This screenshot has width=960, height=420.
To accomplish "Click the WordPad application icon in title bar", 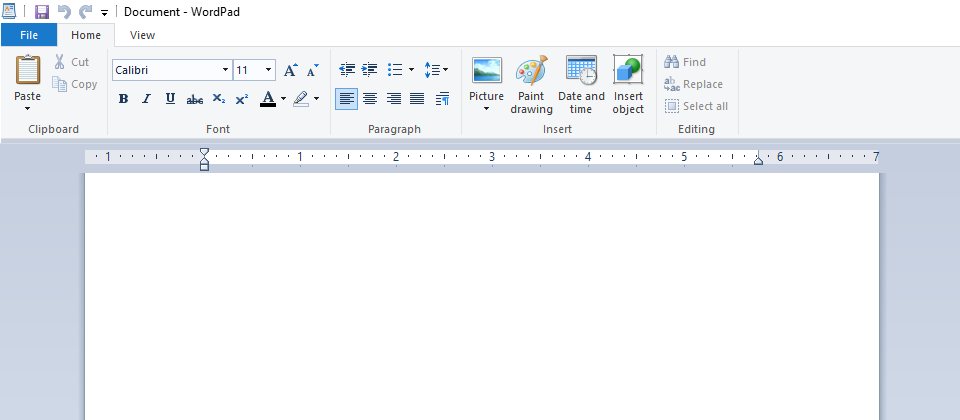I will click(9, 12).
